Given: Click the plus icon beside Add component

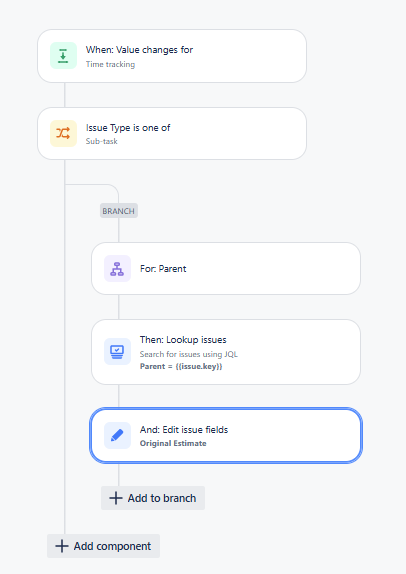Looking at the screenshot, I should (x=62, y=546).
